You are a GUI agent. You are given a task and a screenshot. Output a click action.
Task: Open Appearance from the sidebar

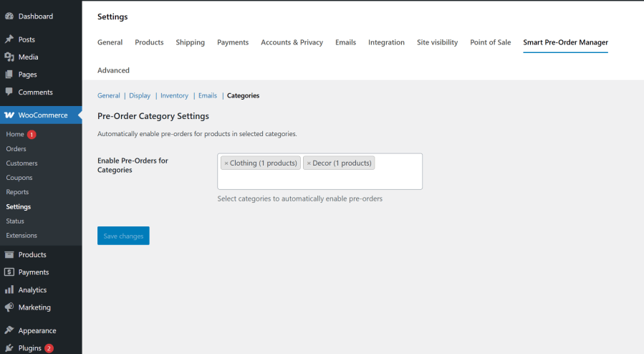pos(37,330)
